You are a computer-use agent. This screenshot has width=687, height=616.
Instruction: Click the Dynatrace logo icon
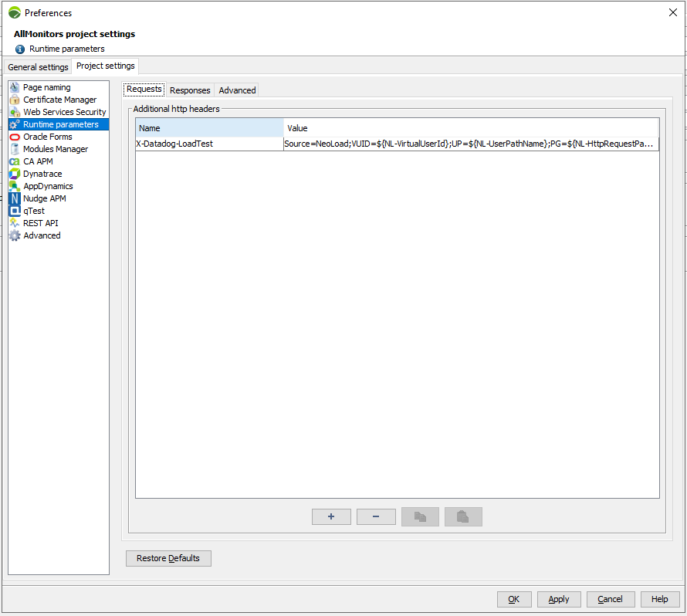pyautogui.click(x=15, y=174)
